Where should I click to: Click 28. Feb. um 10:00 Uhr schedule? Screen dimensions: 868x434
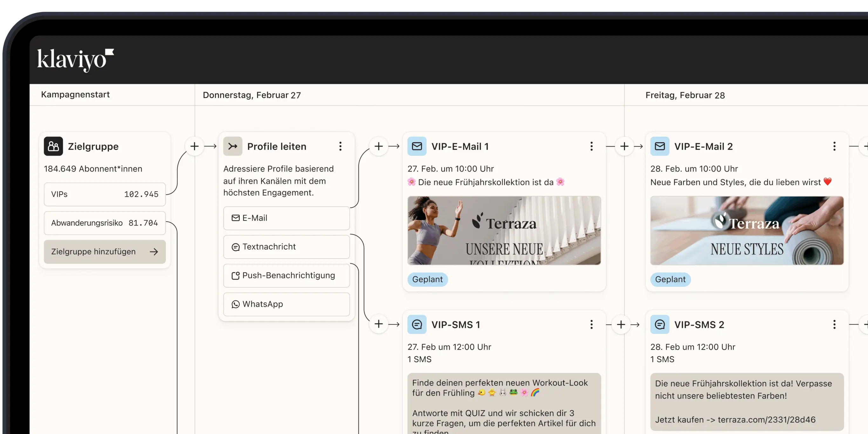(x=694, y=168)
